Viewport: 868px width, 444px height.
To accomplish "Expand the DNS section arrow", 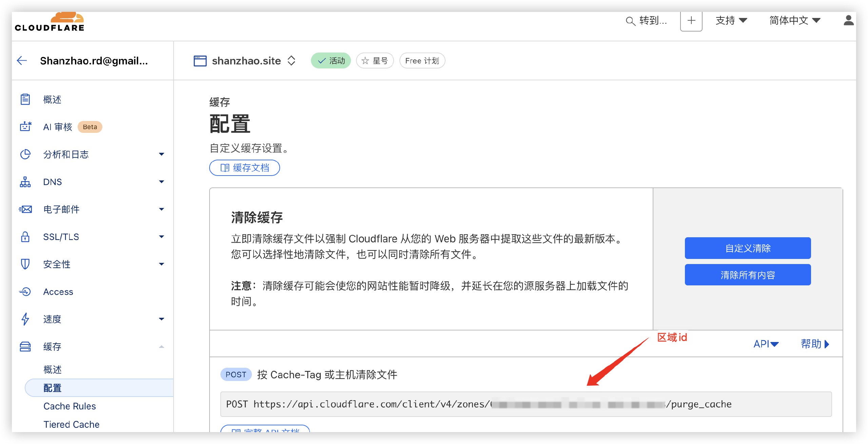I will (x=162, y=182).
